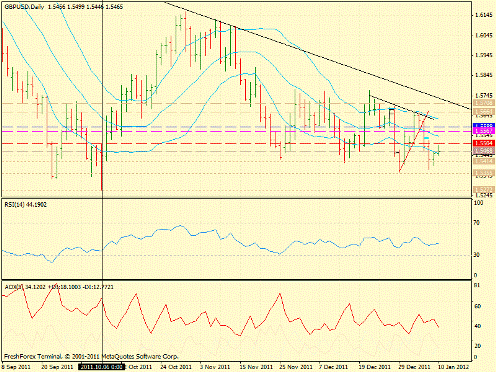The height and width of the screenshot is (372, 496).
Task: Click the 19 Dec 2011 date label
Action: pyautogui.click(x=375, y=367)
